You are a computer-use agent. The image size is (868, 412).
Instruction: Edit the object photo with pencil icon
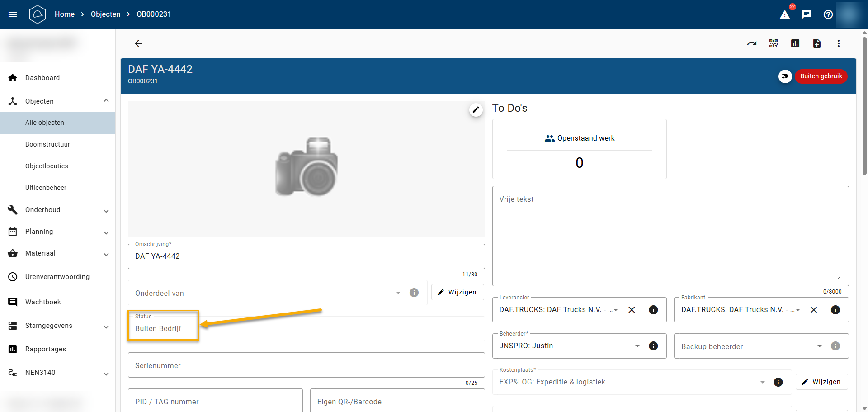click(x=476, y=109)
